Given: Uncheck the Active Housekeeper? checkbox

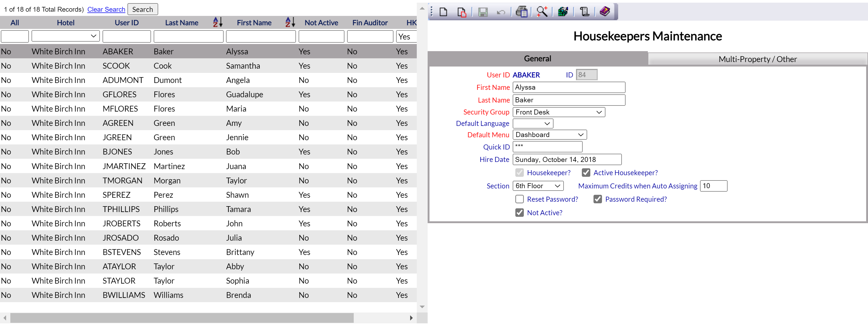Looking at the screenshot, I should pyautogui.click(x=586, y=173).
